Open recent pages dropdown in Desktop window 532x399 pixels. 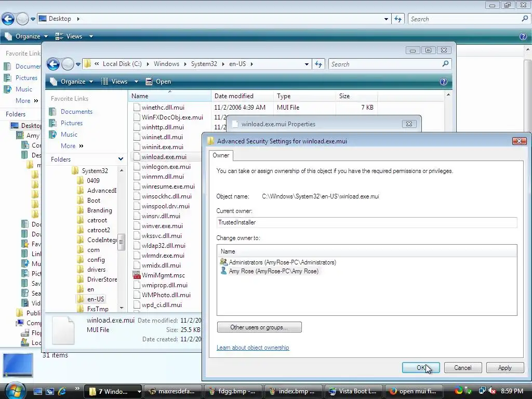pos(33,19)
